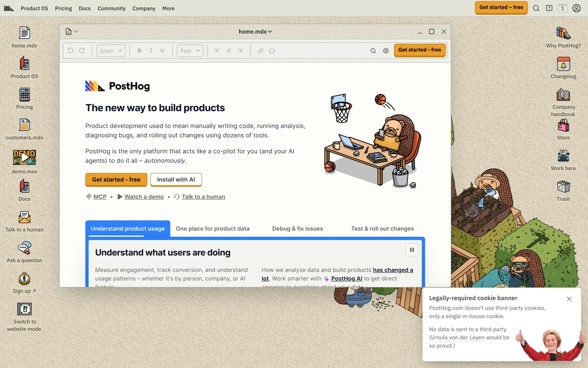The image size is (588, 368).
Task: Click the Install with AI button
Action: [176, 179]
